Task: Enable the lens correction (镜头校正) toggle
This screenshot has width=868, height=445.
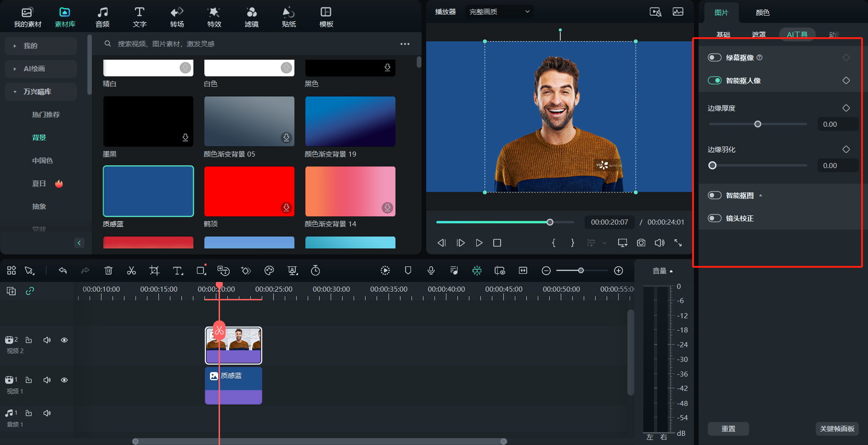Action: [715, 218]
